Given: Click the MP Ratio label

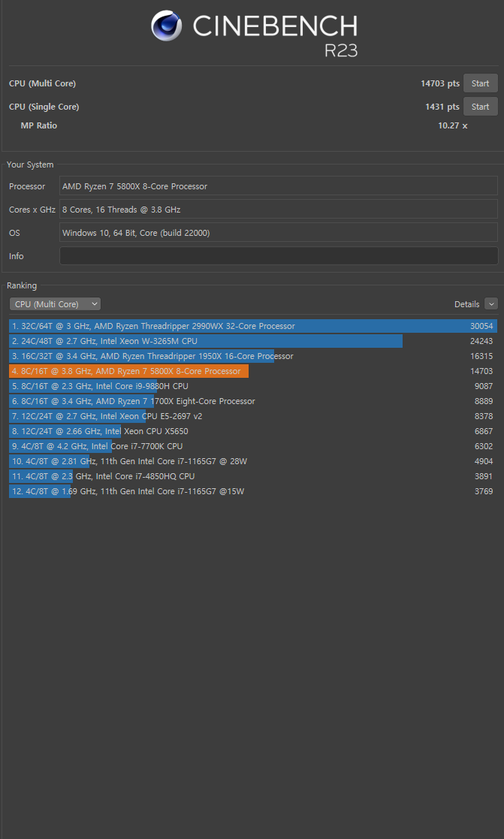Looking at the screenshot, I should [x=38, y=125].
